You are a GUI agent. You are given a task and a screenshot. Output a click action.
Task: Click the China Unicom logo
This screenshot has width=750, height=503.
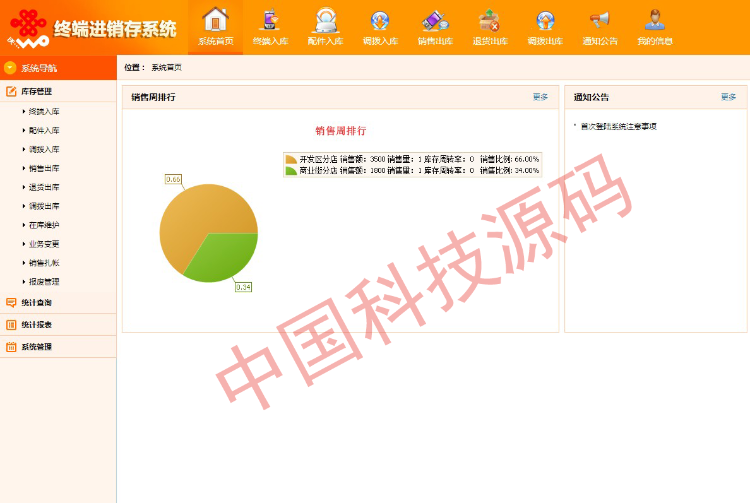pos(29,27)
